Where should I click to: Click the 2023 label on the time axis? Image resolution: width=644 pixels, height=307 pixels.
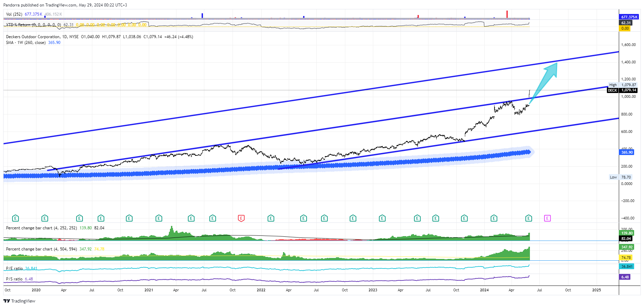coord(373,290)
